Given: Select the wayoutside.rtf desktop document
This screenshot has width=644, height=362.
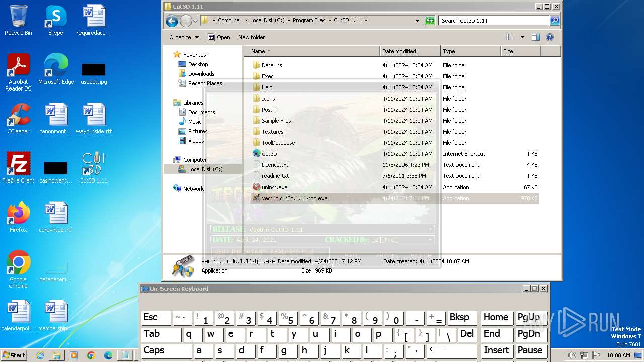Looking at the screenshot, I should point(94,119).
